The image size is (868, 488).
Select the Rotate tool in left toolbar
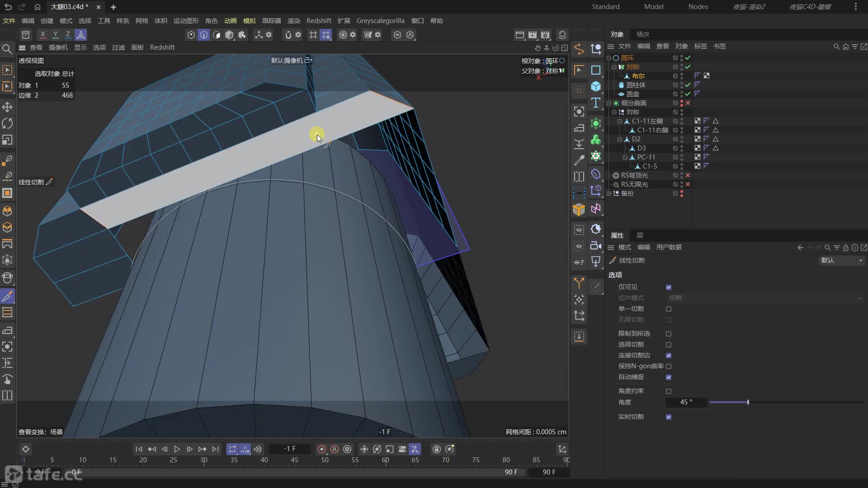tap(7, 123)
